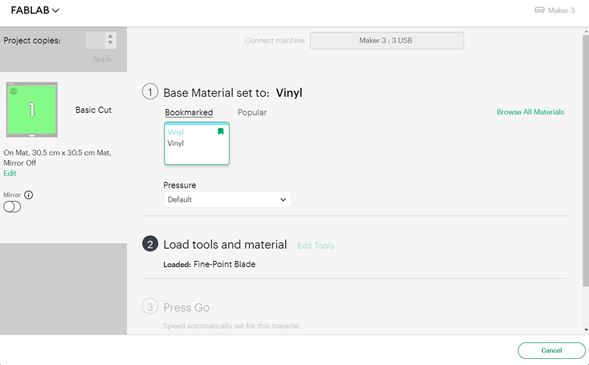Switch to the Bookmarked tab
Screen dimensions: 589x365
[x=189, y=112]
